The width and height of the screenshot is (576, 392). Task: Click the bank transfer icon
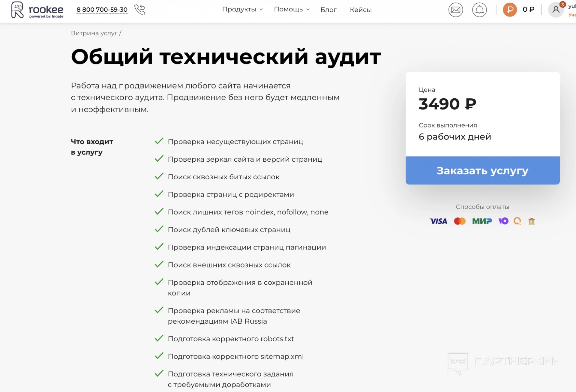tap(532, 221)
